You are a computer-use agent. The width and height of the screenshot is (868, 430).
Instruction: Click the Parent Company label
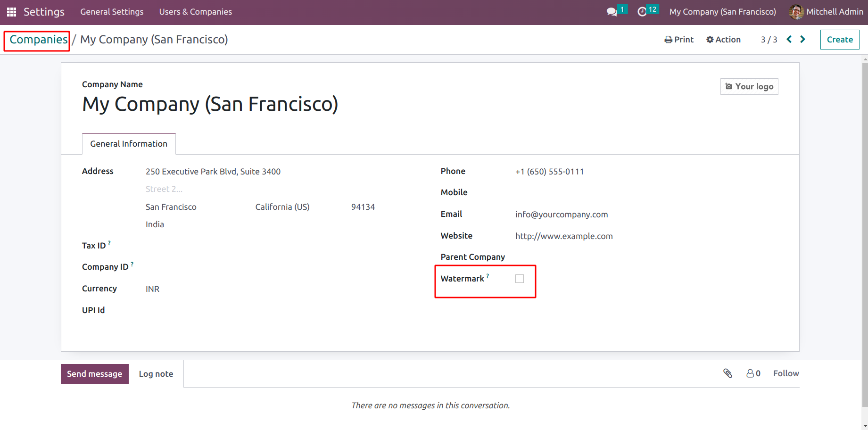(x=473, y=257)
